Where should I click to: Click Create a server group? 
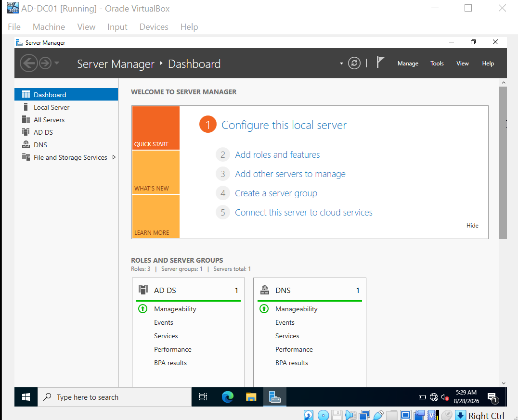276,193
